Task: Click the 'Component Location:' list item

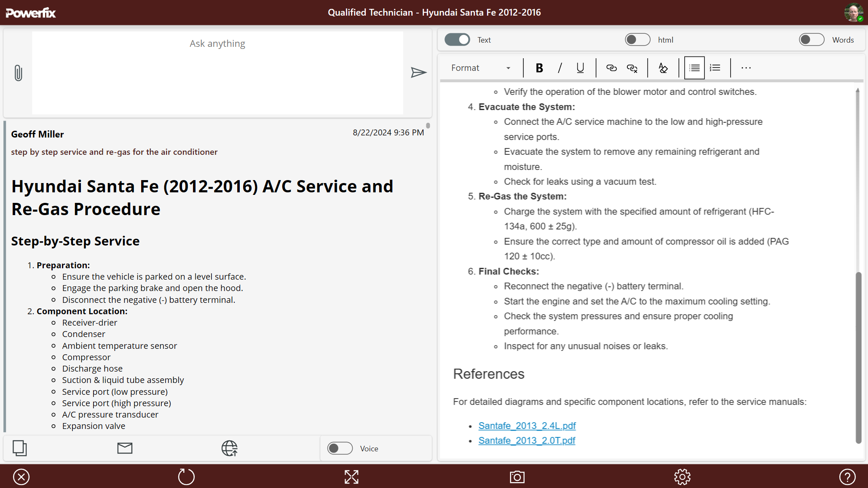Action: (x=82, y=311)
